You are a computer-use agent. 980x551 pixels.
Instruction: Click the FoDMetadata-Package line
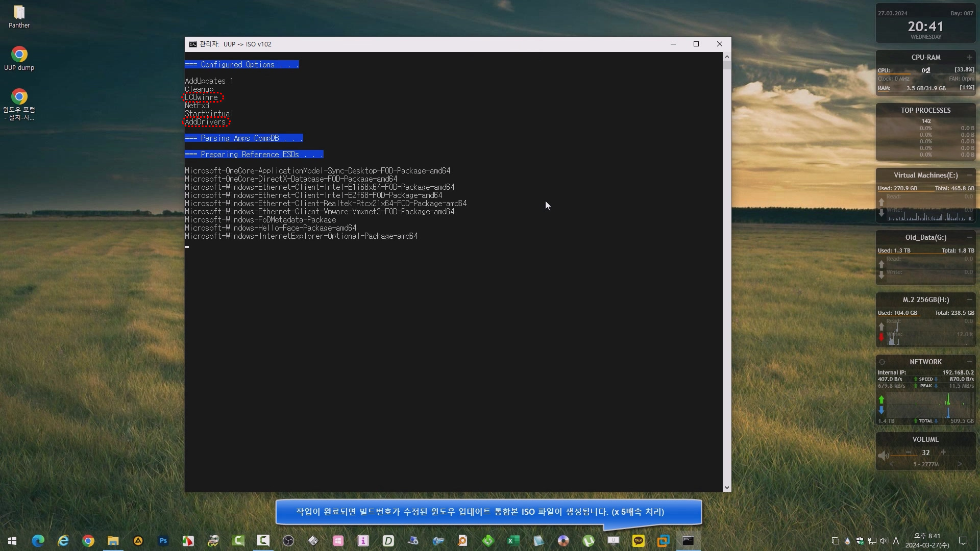260,220
